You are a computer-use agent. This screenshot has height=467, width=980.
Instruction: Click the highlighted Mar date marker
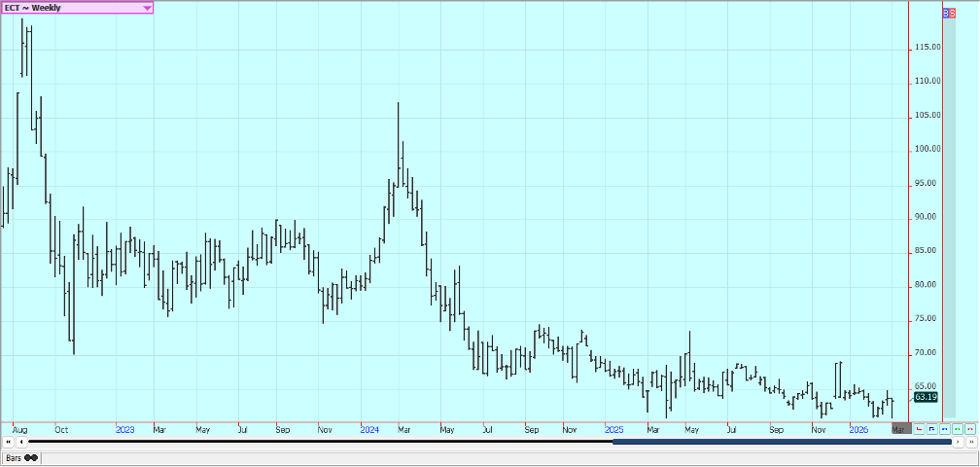coord(900,429)
